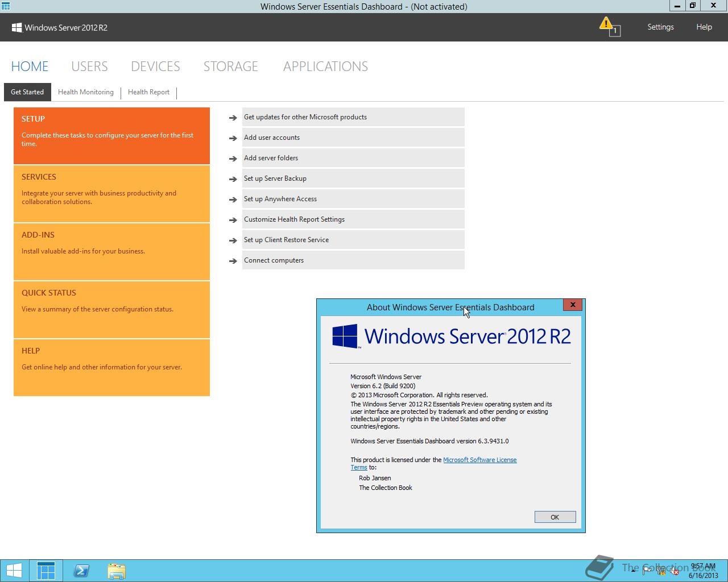Open the Health Report tab
This screenshot has height=582, width=728.
coord(148,92)
